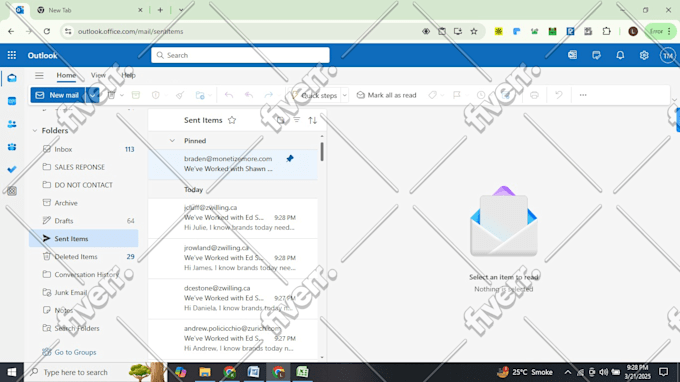Open the Windows Start menu
680x382 pixels.
[x=12, y=372]
